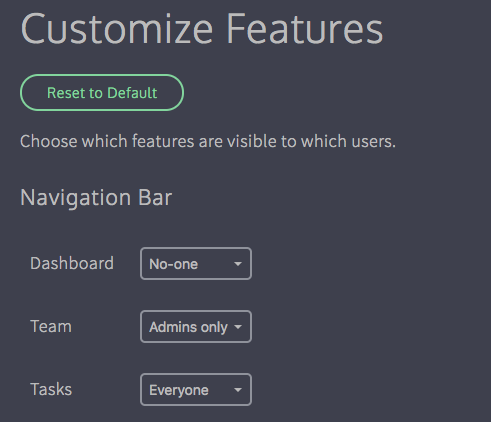
Task: Click the word Bar in section heading
Action: pos(155,197)
